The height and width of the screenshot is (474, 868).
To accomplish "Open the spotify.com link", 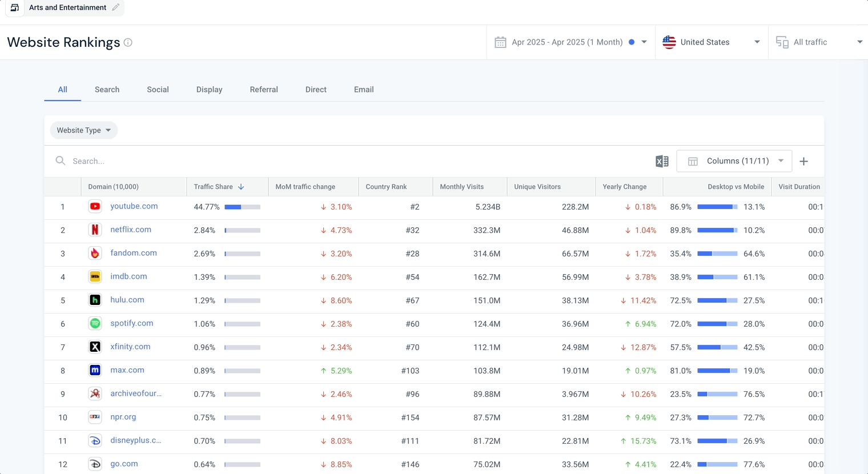I will coord(132,323).
